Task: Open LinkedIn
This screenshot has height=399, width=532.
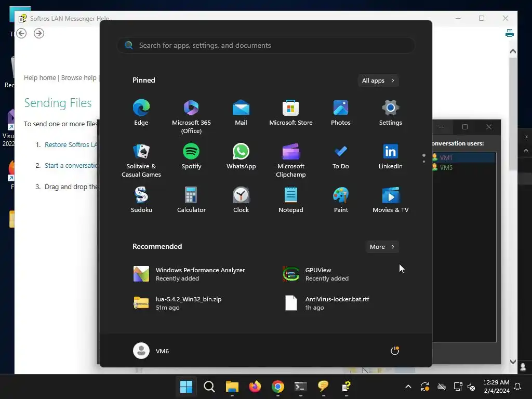Action: 391,156
